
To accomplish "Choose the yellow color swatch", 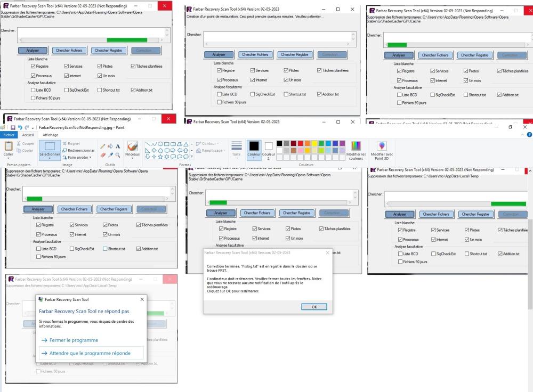I will click(x=314, y=143).
